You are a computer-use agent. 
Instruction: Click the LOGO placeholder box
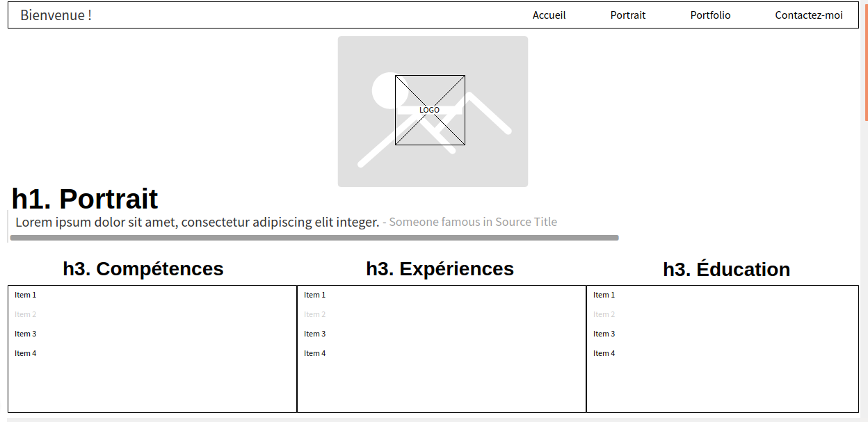(430, 110)
